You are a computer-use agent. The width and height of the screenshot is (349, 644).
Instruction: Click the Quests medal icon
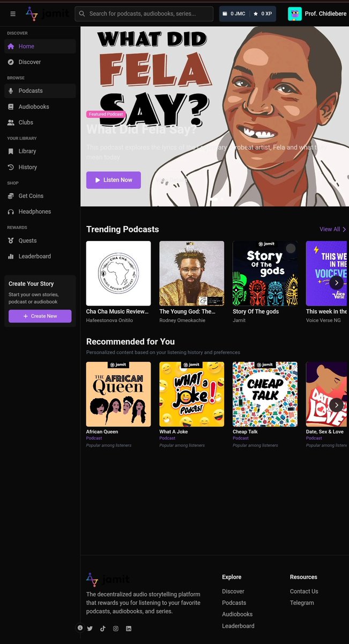coord(11,240)
